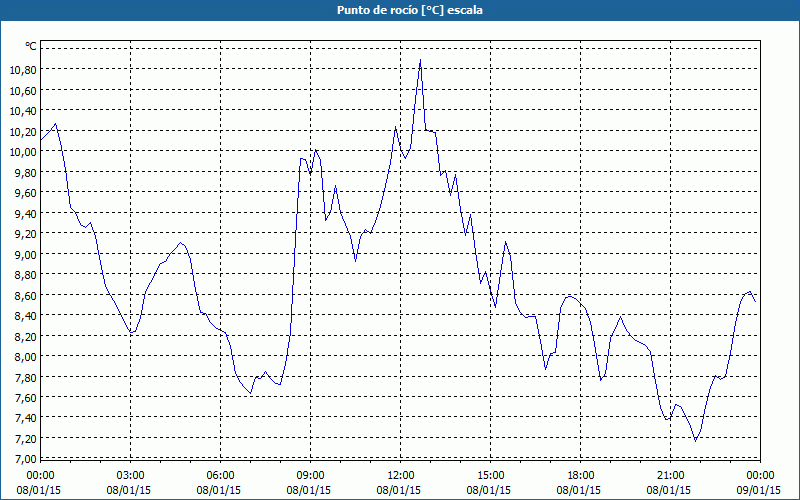Select the '°C' unit label on the axis
The image size is (800, 500).
(31, 46)
